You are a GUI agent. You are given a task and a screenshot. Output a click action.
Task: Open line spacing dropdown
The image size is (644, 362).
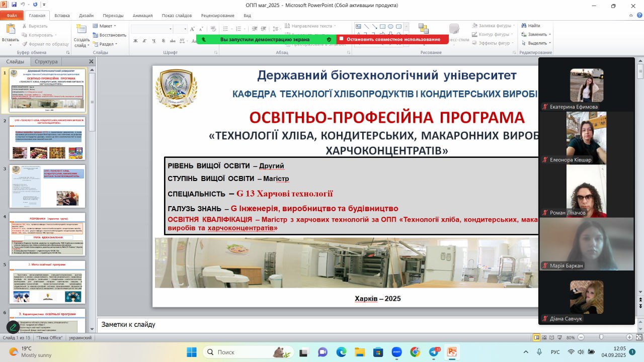click(277, 29)
